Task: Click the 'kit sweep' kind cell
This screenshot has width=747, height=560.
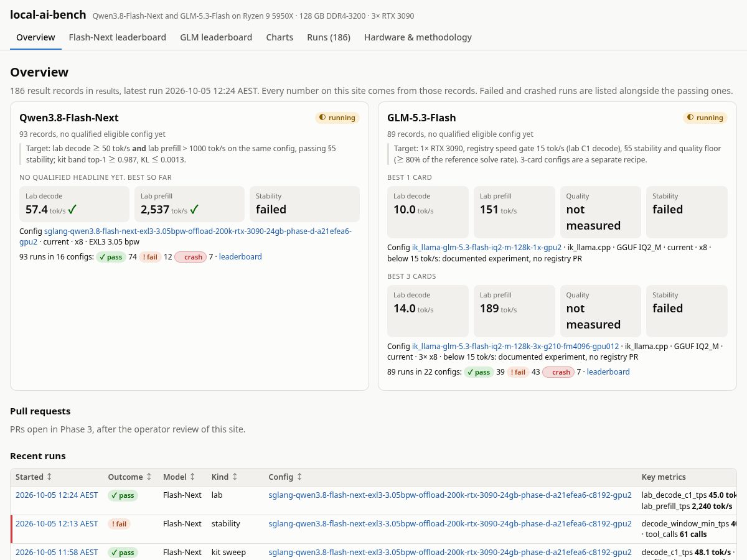Action: click(227, 553)
